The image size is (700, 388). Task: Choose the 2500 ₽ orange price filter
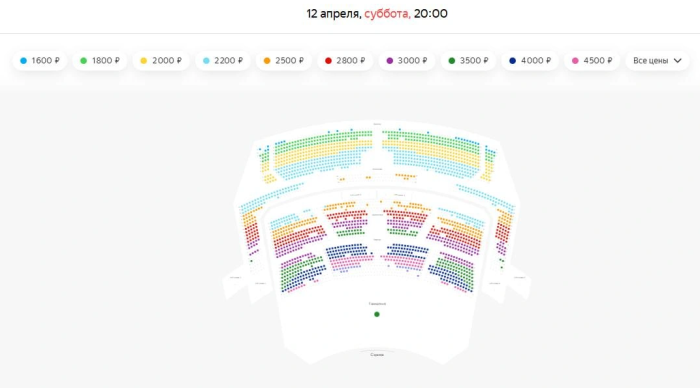click(283, 61)
